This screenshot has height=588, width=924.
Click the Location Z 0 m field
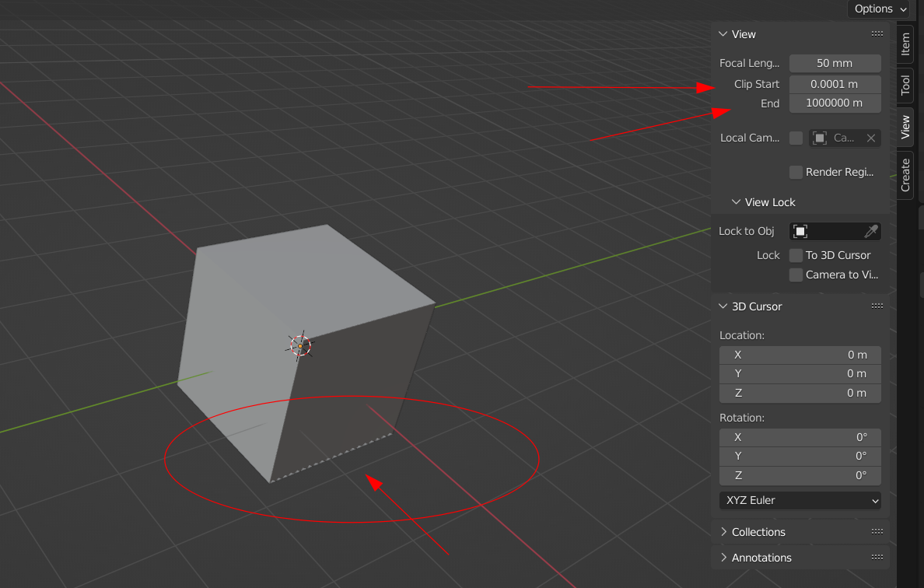pos(800,393)
